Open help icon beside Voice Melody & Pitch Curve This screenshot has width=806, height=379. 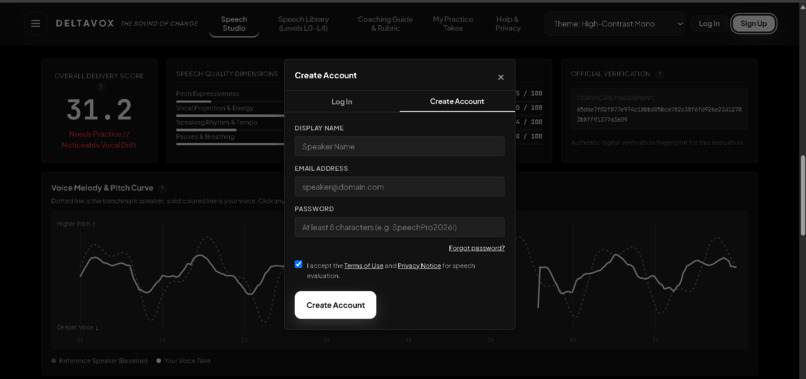[162, 188]
